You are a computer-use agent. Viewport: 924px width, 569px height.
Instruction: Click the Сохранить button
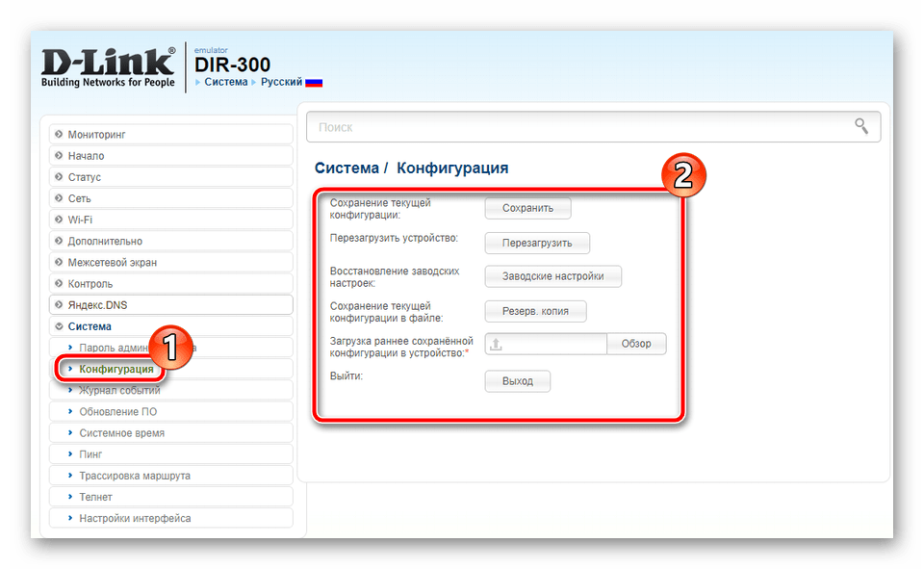(x=527, y=208)
